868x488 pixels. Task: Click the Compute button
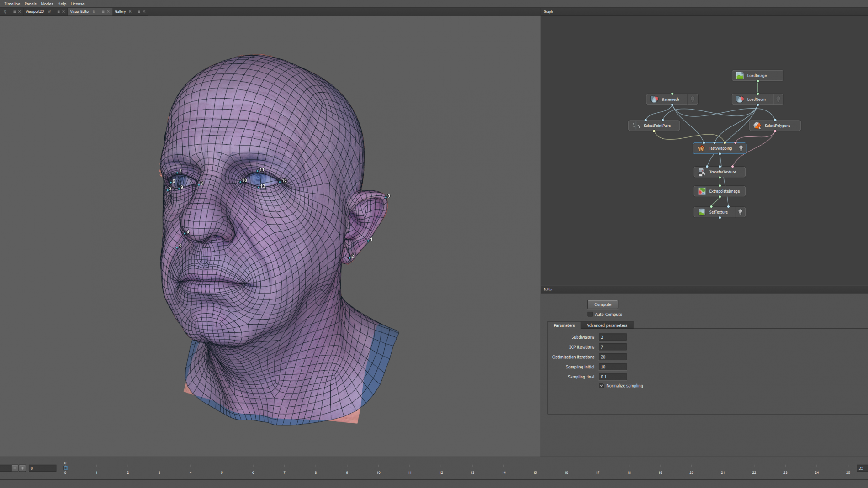(x=603, y=304)
